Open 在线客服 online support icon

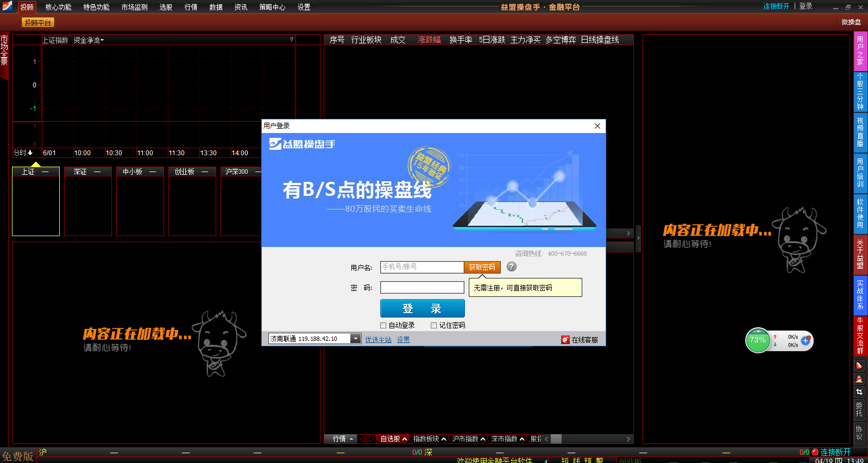565,340
